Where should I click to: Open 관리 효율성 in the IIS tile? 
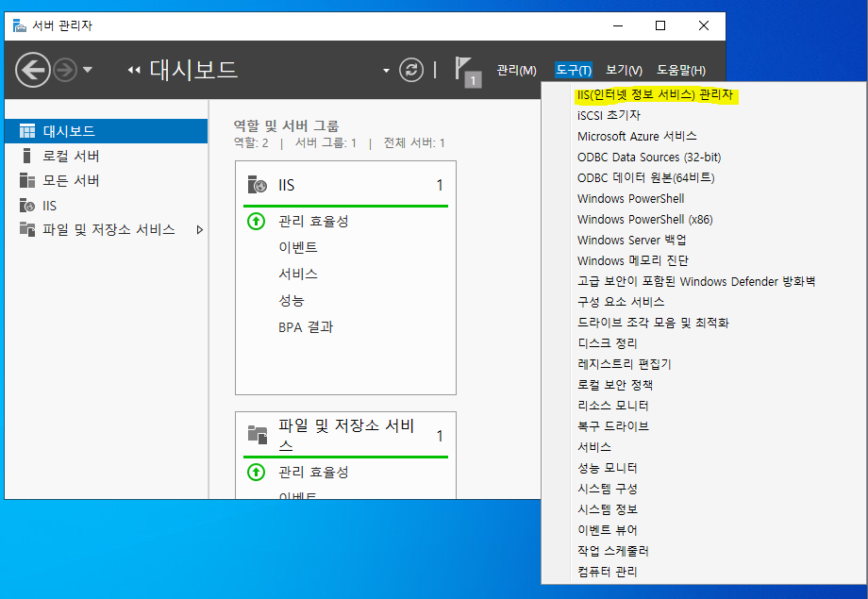[313, 222]
